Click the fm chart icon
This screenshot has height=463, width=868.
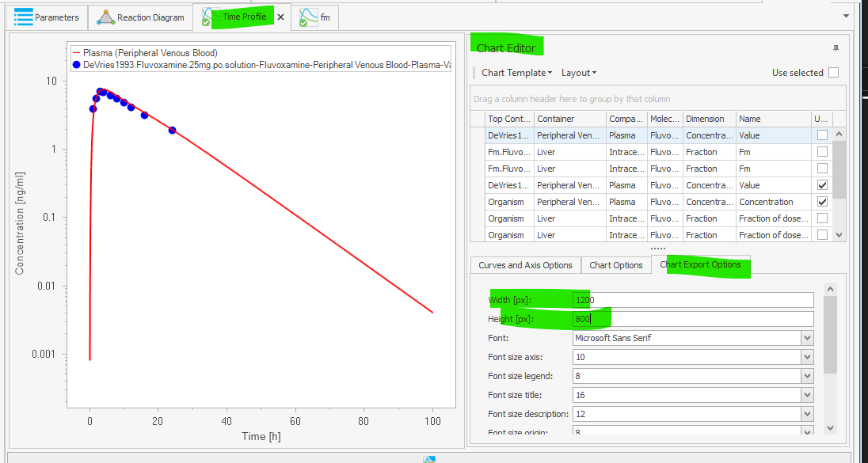pyautogui.click(x=308, y=17)
